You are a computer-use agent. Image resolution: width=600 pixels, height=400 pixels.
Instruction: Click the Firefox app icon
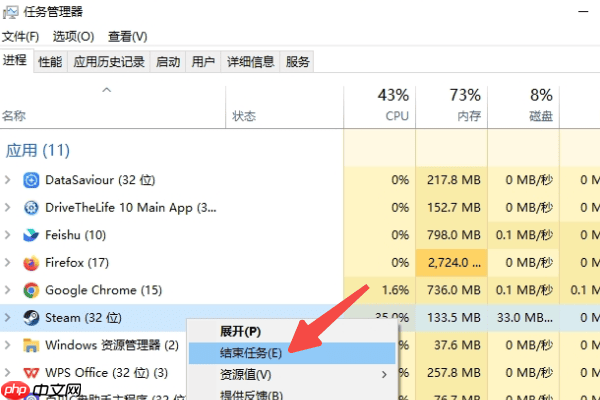[31, 263]
